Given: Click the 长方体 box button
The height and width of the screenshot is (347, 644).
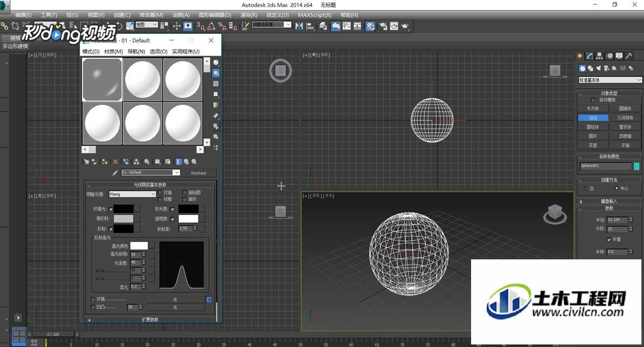Looking at the screenshot, I should coord(593,108).
